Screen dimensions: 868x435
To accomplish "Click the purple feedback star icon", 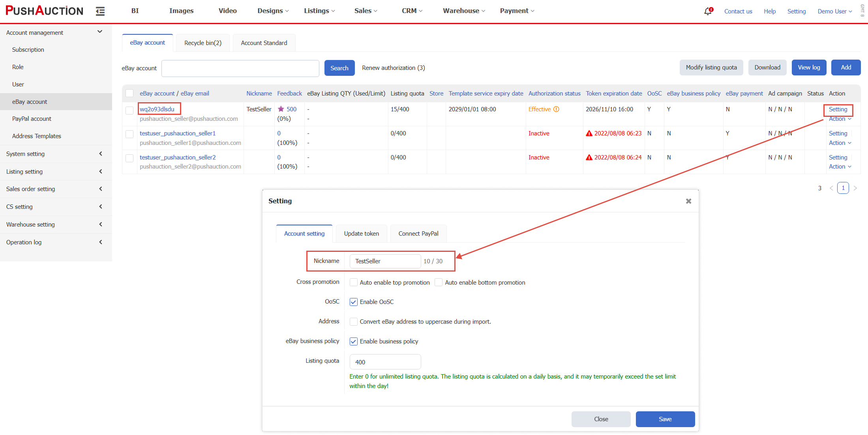I will pyautogui.click(x=281, y=109).
